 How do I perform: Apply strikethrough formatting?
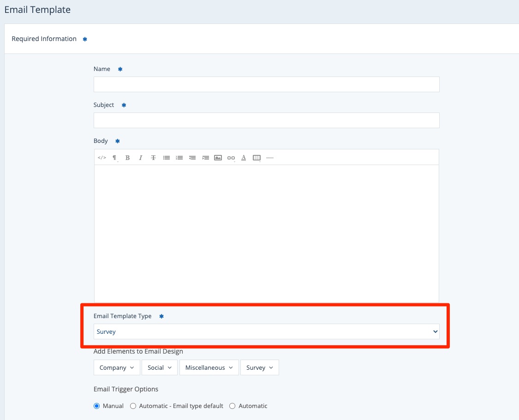click(154, 158)
